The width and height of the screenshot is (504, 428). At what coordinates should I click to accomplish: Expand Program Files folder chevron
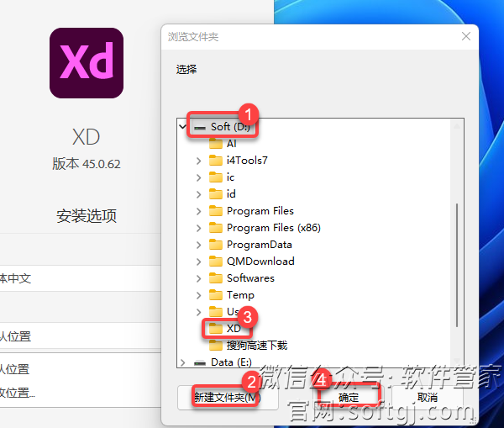[x=198, y=211]
